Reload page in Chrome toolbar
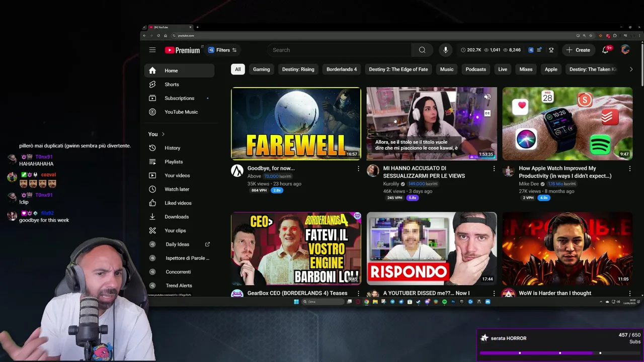 [x=158, y=36]
